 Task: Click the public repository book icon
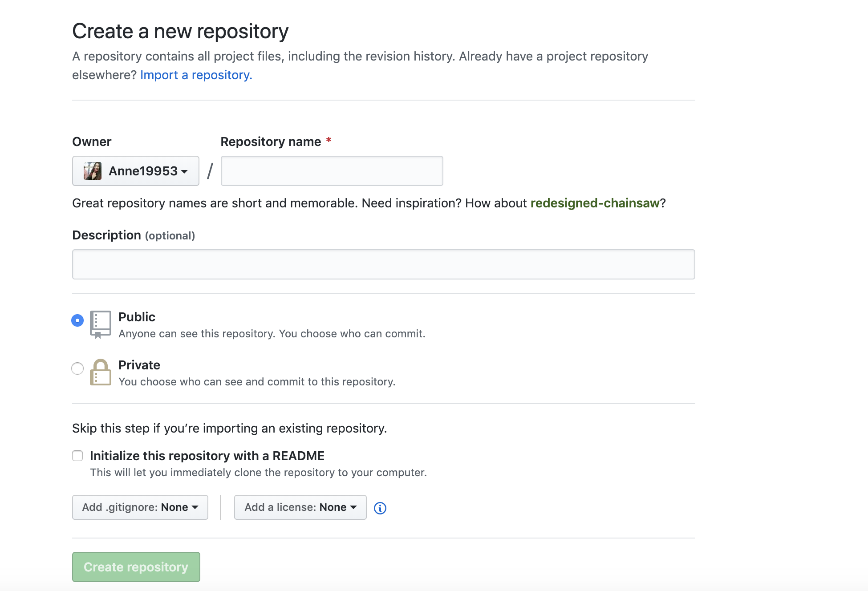(100, 324)
